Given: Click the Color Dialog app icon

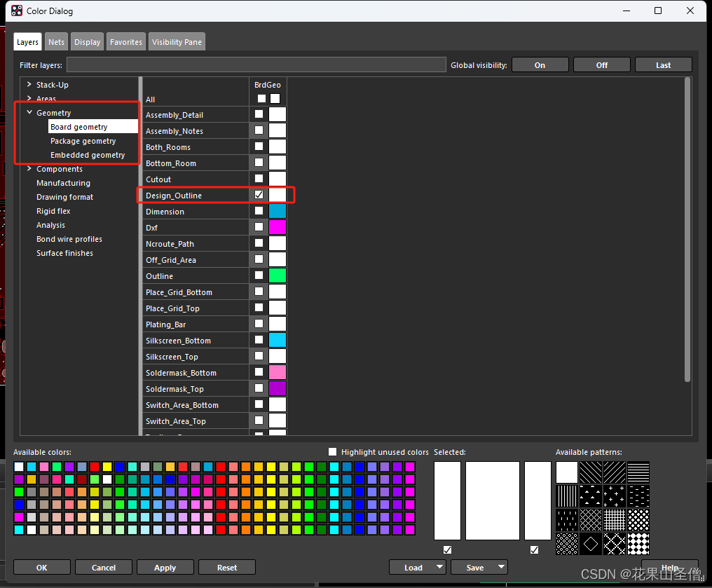Looking at the screenshot, I should [17, 11].
